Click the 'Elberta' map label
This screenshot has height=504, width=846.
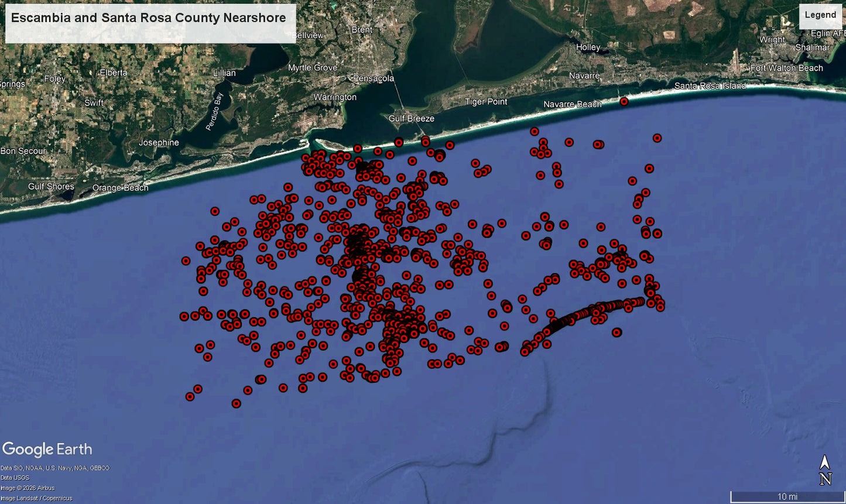114,73
